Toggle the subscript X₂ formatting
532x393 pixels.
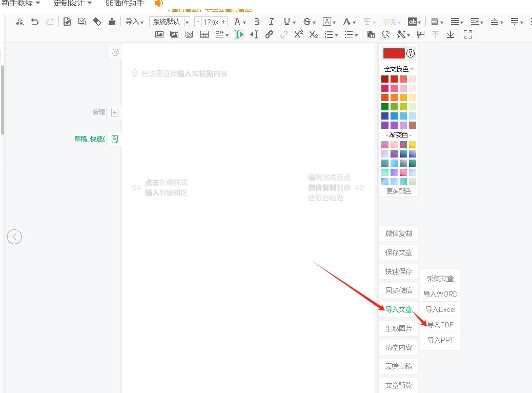(x=314, y=34)
